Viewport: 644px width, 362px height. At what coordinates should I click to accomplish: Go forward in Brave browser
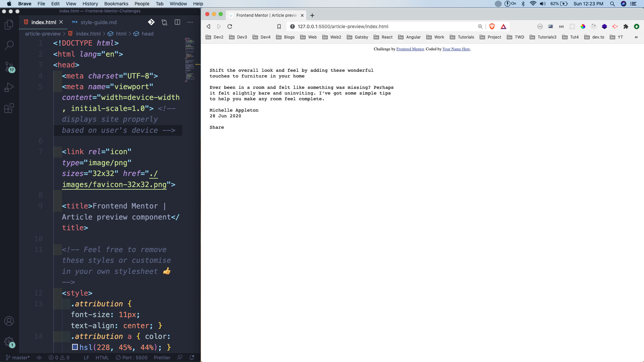219,26
